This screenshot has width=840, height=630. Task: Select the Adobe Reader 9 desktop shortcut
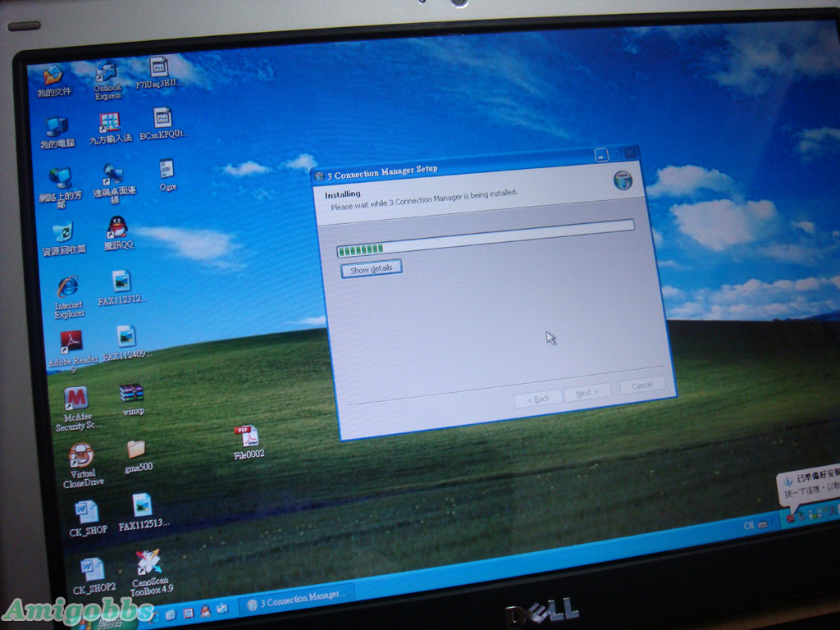click(71, 343)
